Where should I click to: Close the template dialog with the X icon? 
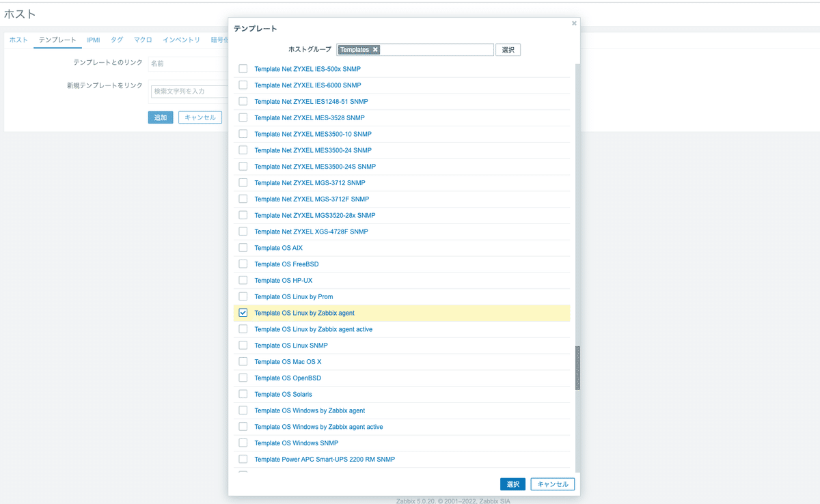pos(574,23)
